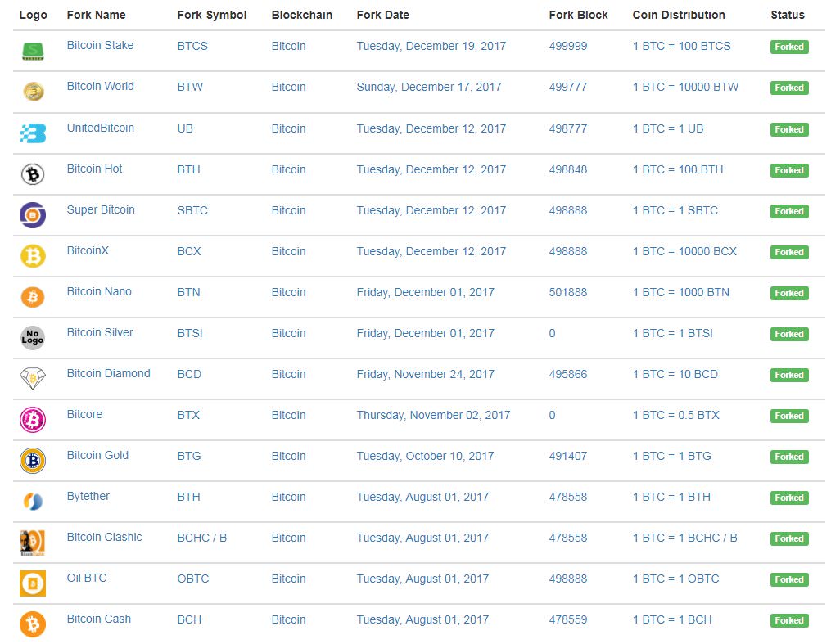Click 'Tuesday, October 10, 2017' date
Screen dimensions: 840x644
click(426, 456)
